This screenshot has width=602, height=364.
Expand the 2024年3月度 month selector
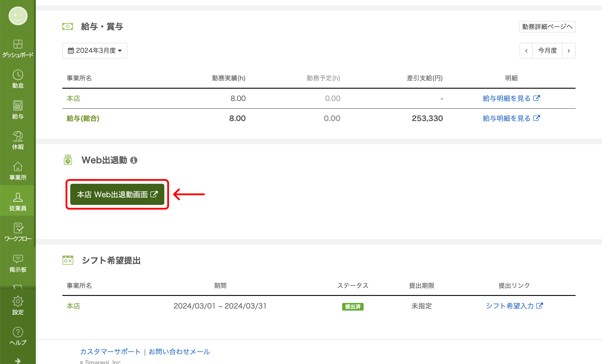pyautogui.click(x=95, y=50)
